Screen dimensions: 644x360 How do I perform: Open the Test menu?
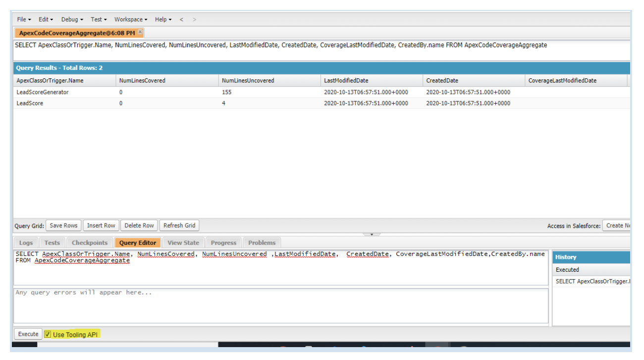click(99, 19)
